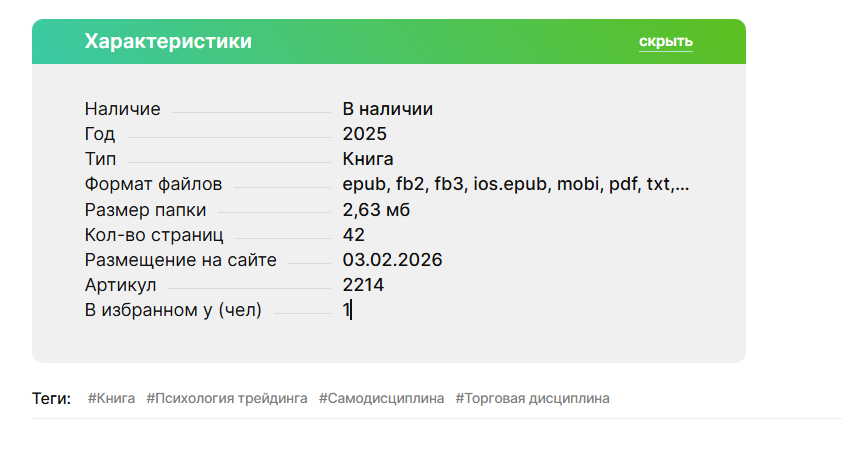
Task: Click the favorites count value 1
Action: point(346,310)
